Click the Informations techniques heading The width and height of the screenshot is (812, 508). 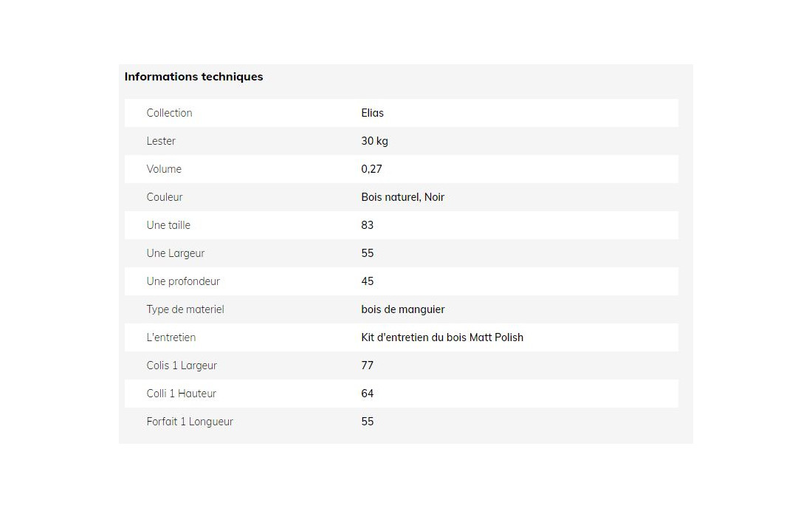[x=193, y=77]
